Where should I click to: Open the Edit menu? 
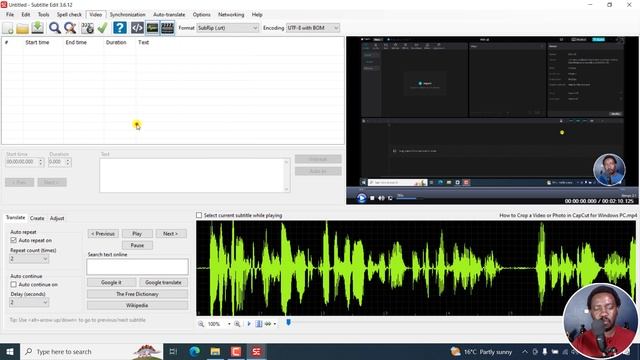[x=26, y=14]
